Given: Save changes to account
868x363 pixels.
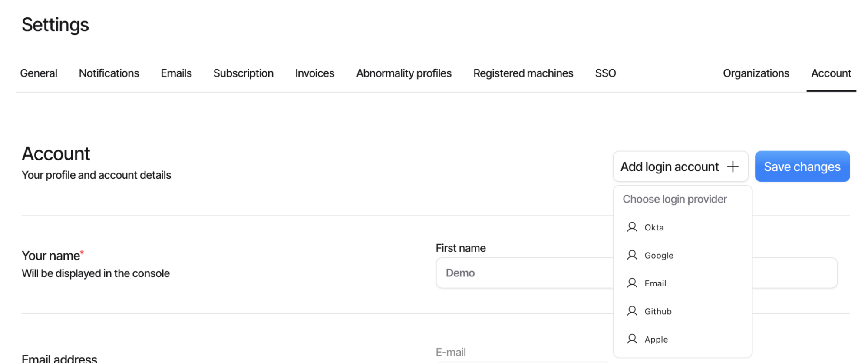Looking at the screenshot, I should [802, 167].
